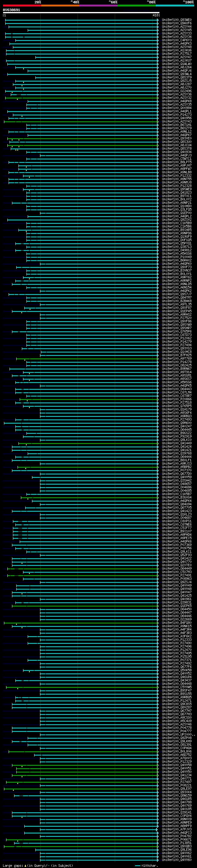Viewport: 197px width, 868px height.
Task: Click the green alignment bar of UniRef100_A2SY32
Action: click(x=82, y=98)
